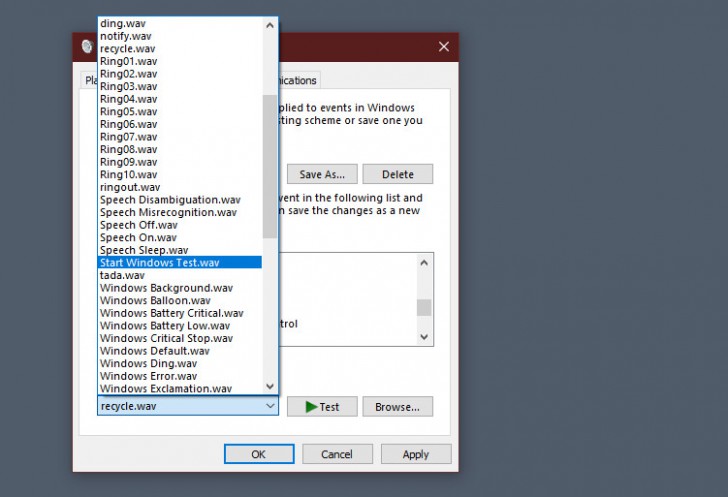Confirm with the OK button
The width and height of the screenshot is (728, 497).
click(x=259, y=454)
